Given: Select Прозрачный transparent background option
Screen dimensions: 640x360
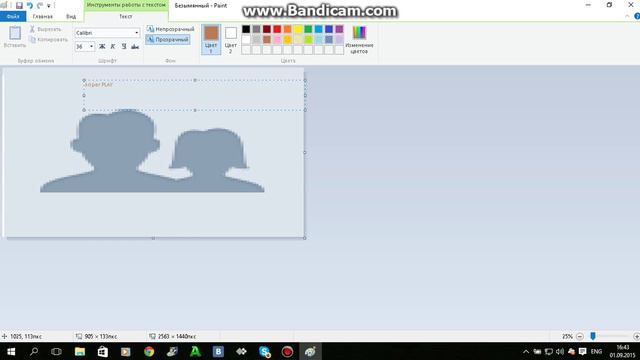Looking at the screenshot, I should click(168, 40).
